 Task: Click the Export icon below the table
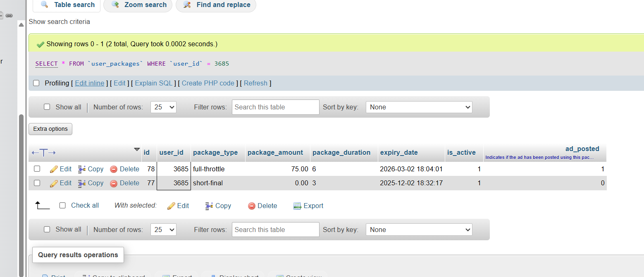click(297, 206)
